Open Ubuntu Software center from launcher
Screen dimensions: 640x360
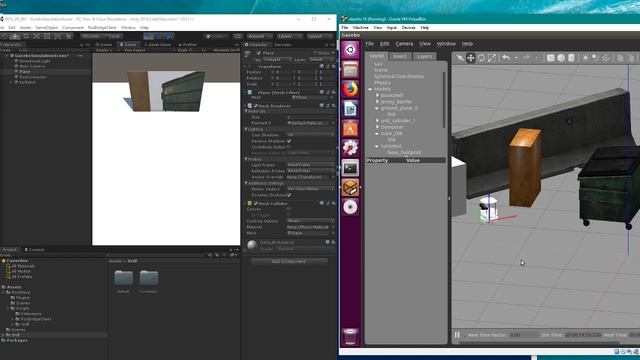(350, 128)
